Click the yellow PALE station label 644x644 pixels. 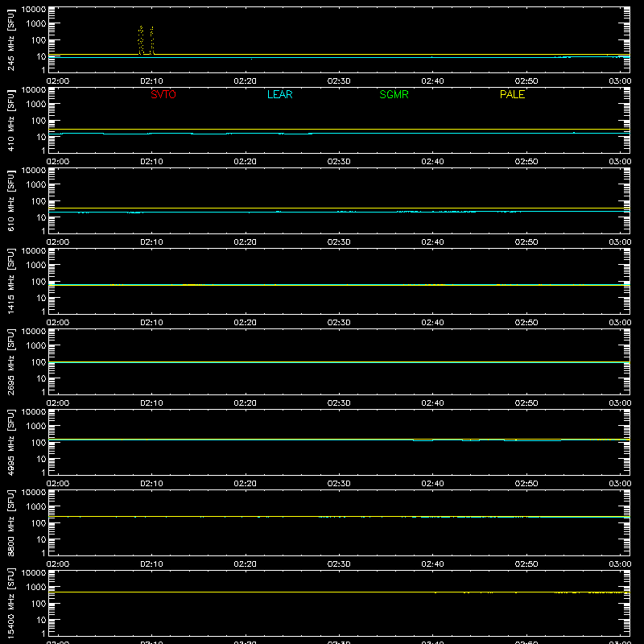click(x=512, y=94)
